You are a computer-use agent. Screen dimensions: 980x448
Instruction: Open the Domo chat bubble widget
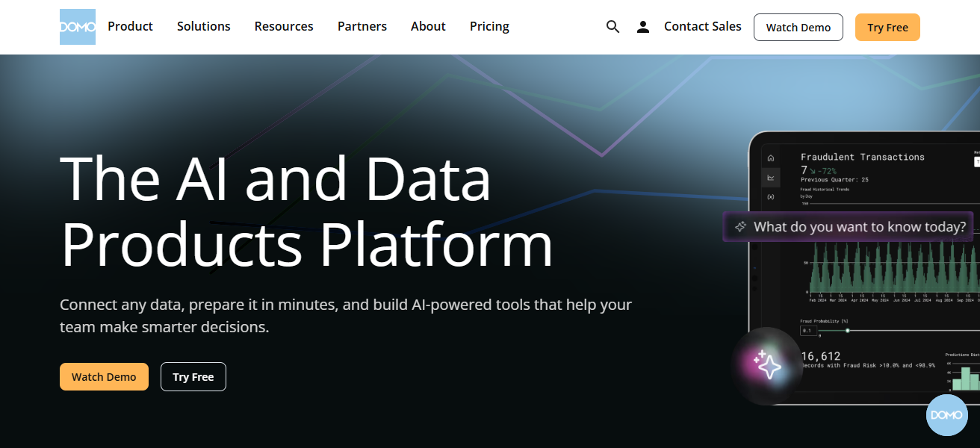946,415
